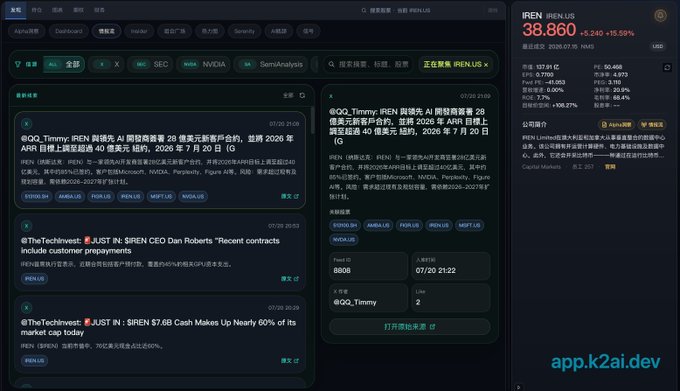Viewport: 680px width, 391px height.
Task: Click the feed list scrollbar thumb
Action: point(312,120)
